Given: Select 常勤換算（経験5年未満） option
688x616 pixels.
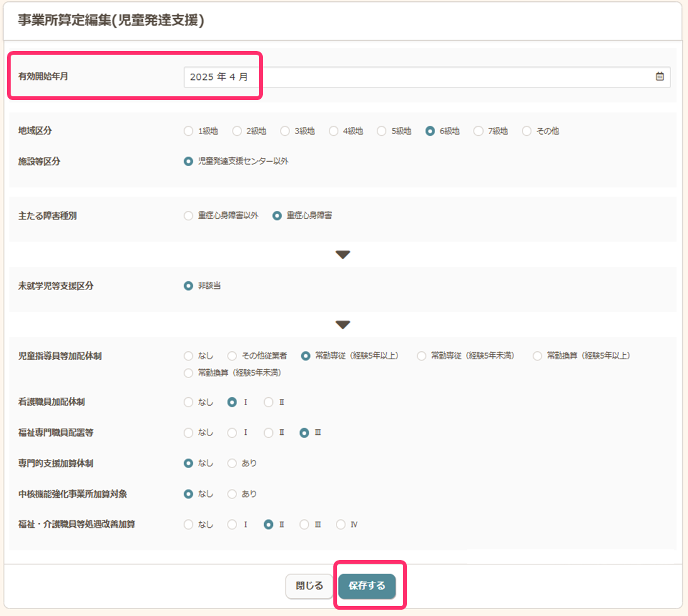Looking at the screenshot, I should click(189, 373).
